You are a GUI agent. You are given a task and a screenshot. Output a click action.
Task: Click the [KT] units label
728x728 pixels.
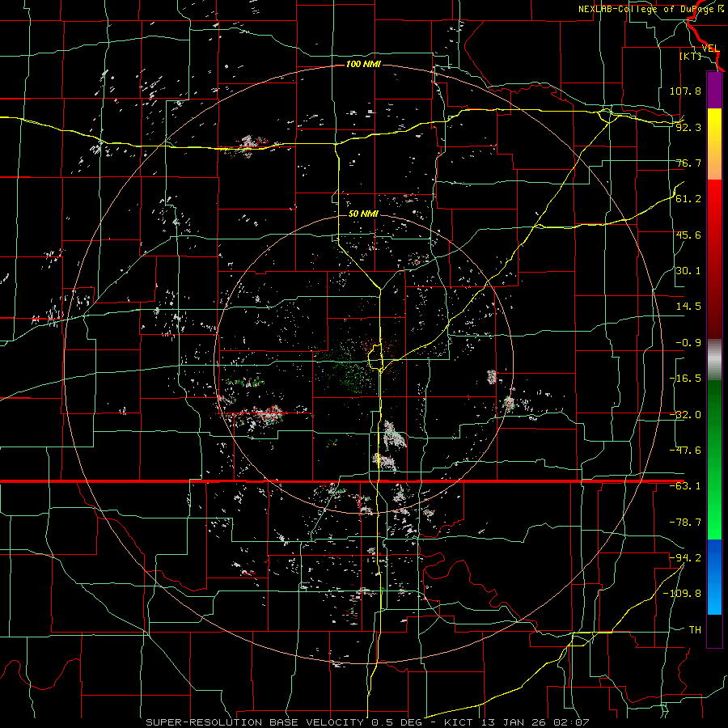[691, 56]
